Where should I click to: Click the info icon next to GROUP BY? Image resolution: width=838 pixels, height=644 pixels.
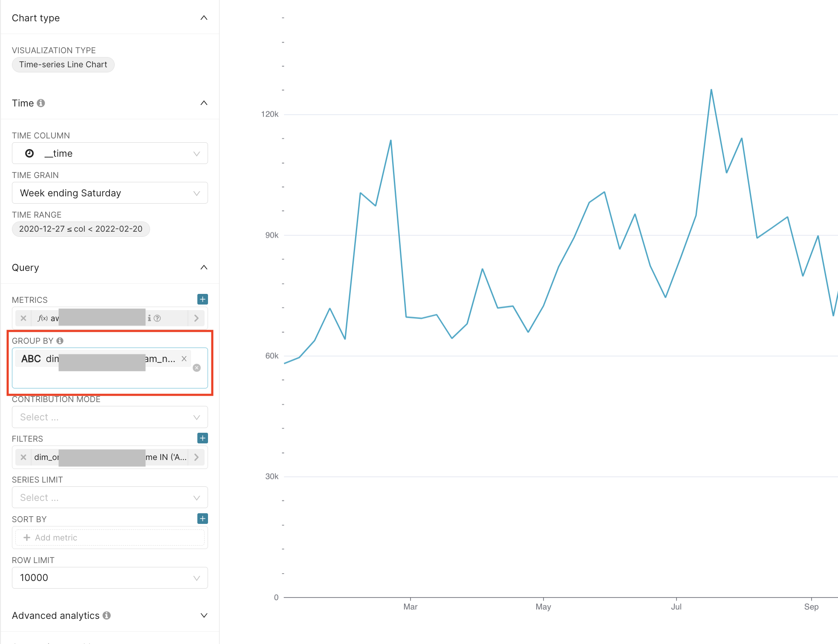click(x=60, y=340)
